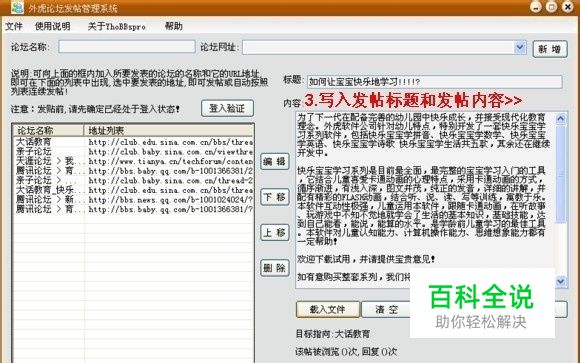
Task: Select the 大话教育 row in forum list
Action: coord(134,142)
